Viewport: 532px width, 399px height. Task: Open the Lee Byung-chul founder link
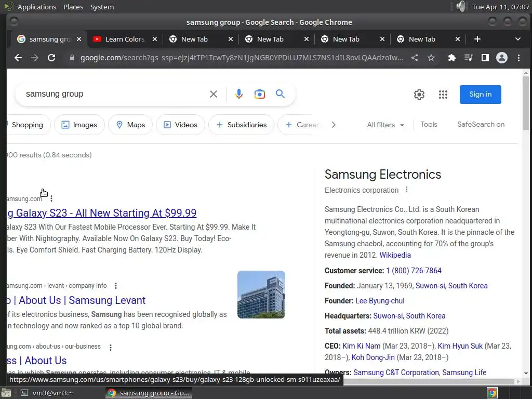[380, 301]
